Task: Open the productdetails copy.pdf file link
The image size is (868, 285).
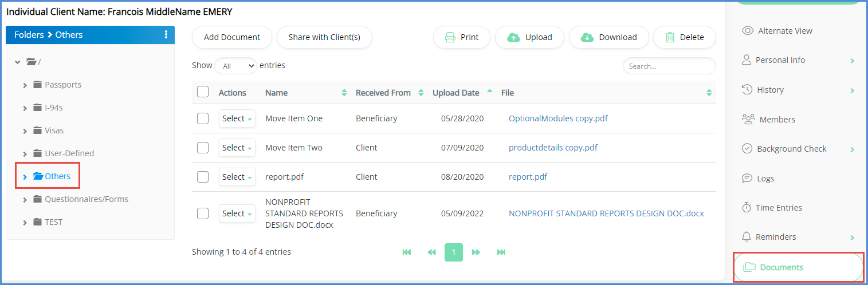Action: point(553,148)
